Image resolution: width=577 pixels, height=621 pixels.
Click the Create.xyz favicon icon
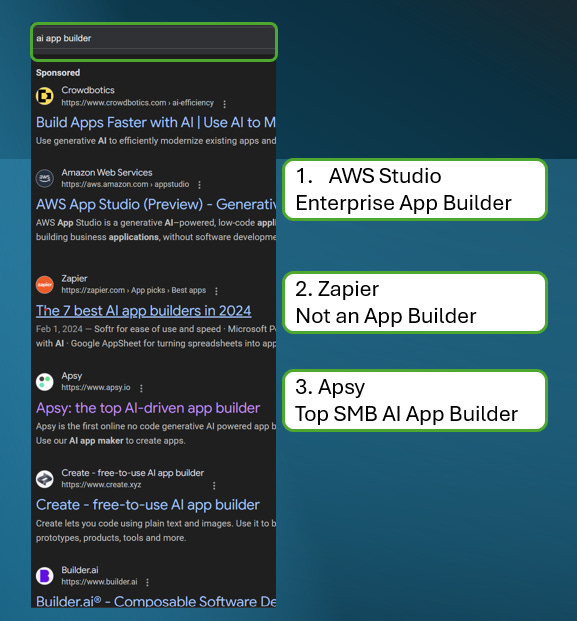pos(45,479)
